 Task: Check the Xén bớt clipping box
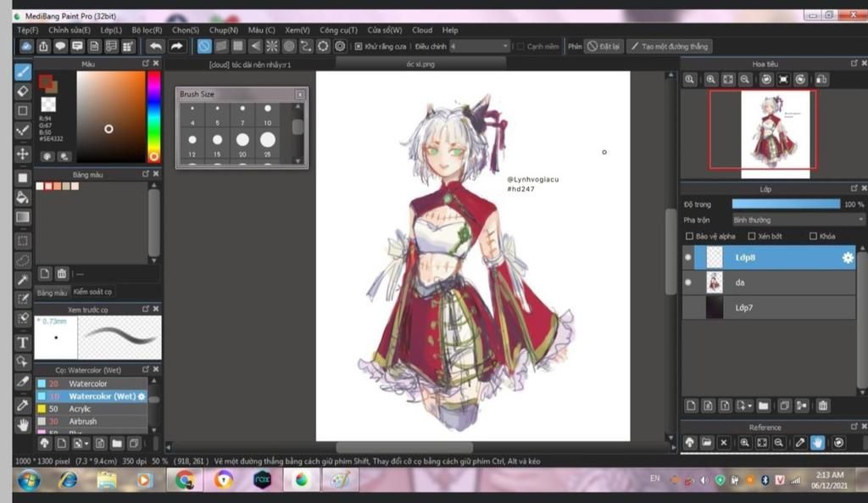click(751, 236)
